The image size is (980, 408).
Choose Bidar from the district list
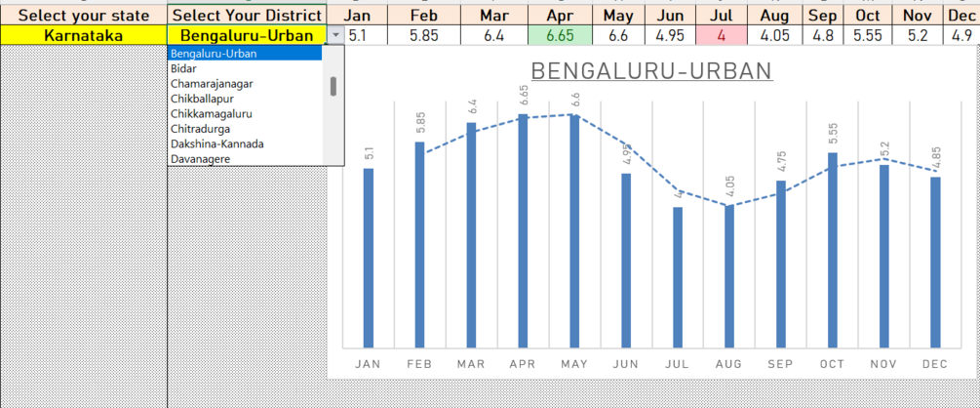pyautogui.click(x=245, y=69)
